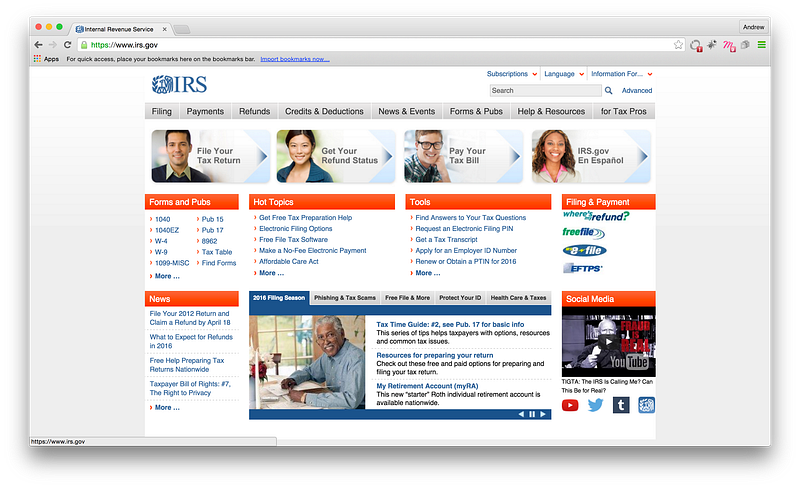Play the TIGTA YouTube video thumbnail
This screenshot has width=800, height=488.
(608, 341)
